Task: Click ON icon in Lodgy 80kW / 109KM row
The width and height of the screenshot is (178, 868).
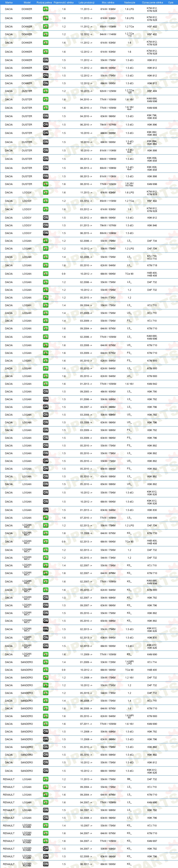Action: pos(46,233)
